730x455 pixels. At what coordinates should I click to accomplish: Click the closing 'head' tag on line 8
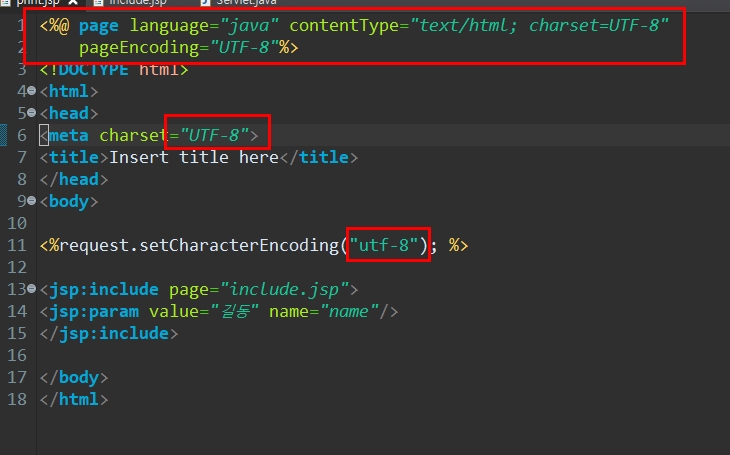[x=74, y=179]
